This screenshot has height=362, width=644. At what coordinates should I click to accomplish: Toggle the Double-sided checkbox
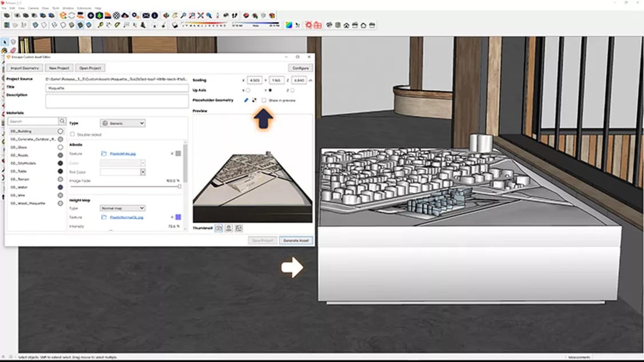click(72, 134)
